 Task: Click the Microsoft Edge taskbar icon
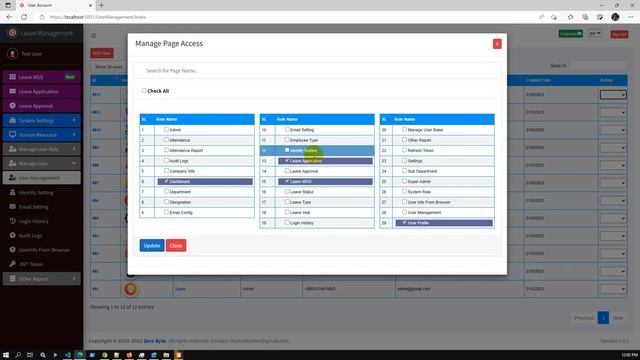80,355
